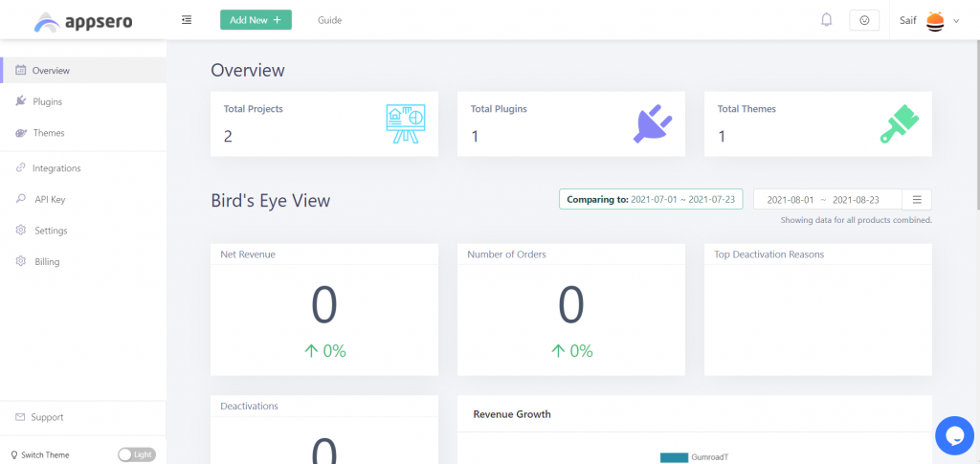
Task: Click the Total Plugins plug icon
Action: tap(653, 123)
